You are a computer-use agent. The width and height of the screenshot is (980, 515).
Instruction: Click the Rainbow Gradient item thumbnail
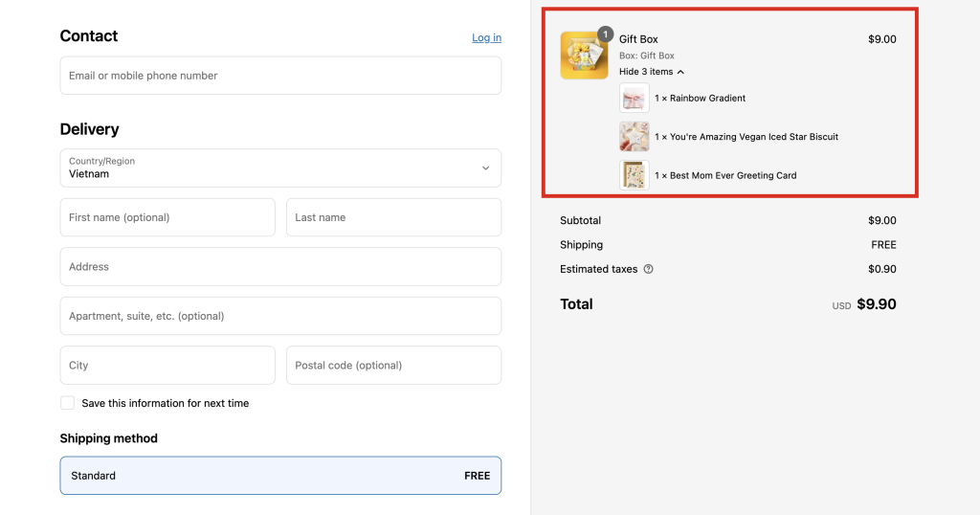pyautogui.click(x=635, y=99)
